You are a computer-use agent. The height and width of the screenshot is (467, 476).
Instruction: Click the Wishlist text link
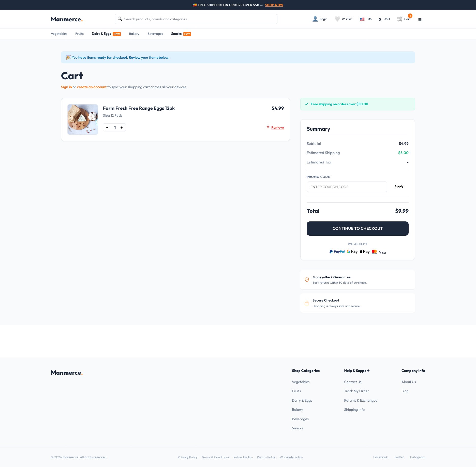tap(347, 19)
